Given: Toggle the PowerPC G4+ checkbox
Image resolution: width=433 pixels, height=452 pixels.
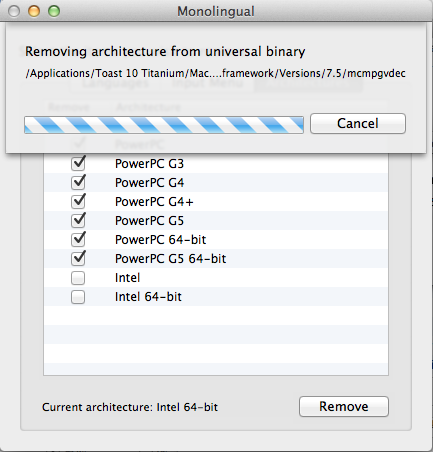Looking at the screenshot, I should coord(78,202).
